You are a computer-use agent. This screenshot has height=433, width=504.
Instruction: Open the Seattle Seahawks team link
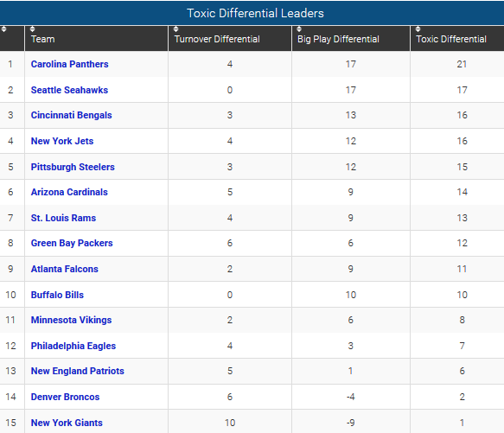tap(69, 90)
